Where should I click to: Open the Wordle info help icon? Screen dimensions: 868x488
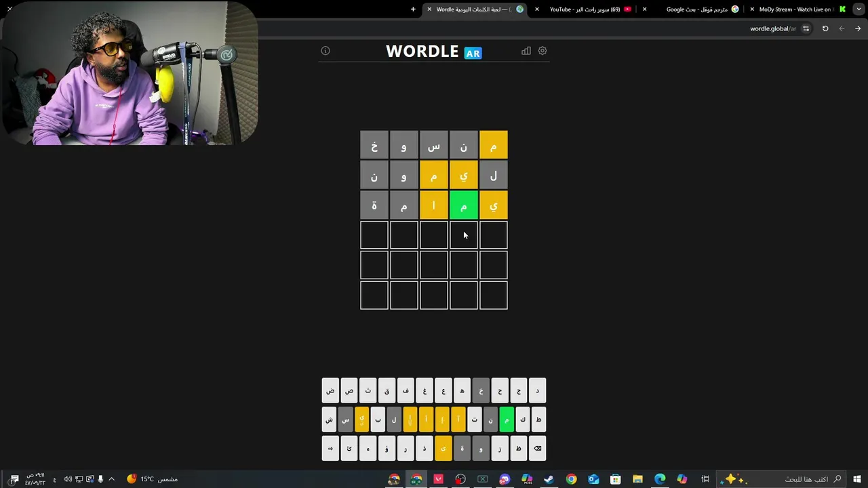tap(325, 51)
